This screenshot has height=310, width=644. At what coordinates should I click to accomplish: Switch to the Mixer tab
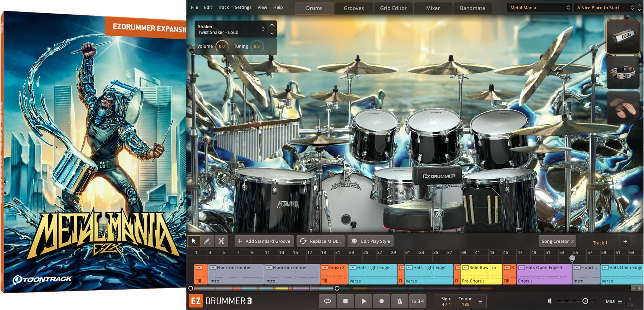[x=433, y=8]
